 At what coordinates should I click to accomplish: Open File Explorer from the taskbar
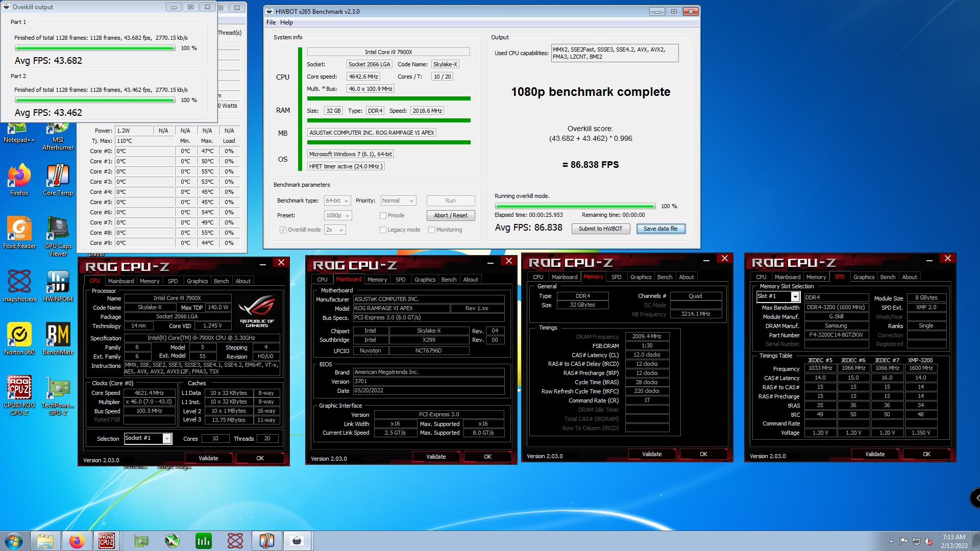pyautogui.click(x=45, y=541)
